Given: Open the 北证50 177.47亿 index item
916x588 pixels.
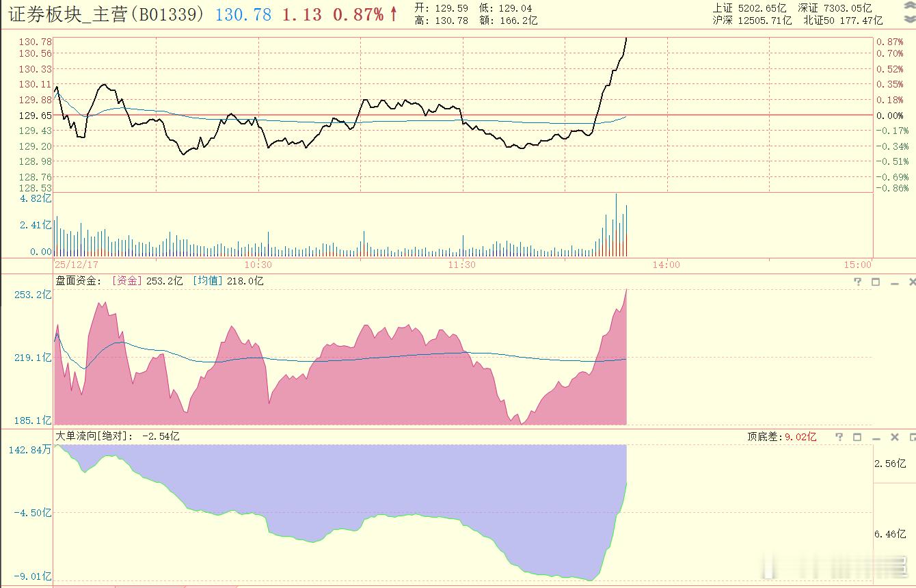Looking at the screenshot, I should point(843,21).
